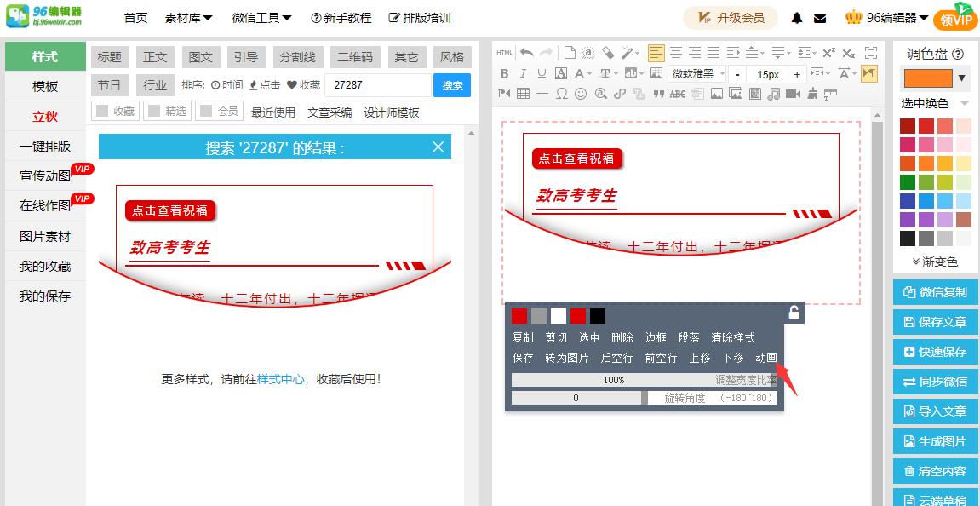Switch to the 风格 tab
This screenshot has height=506, width=980.
[452, 56]
